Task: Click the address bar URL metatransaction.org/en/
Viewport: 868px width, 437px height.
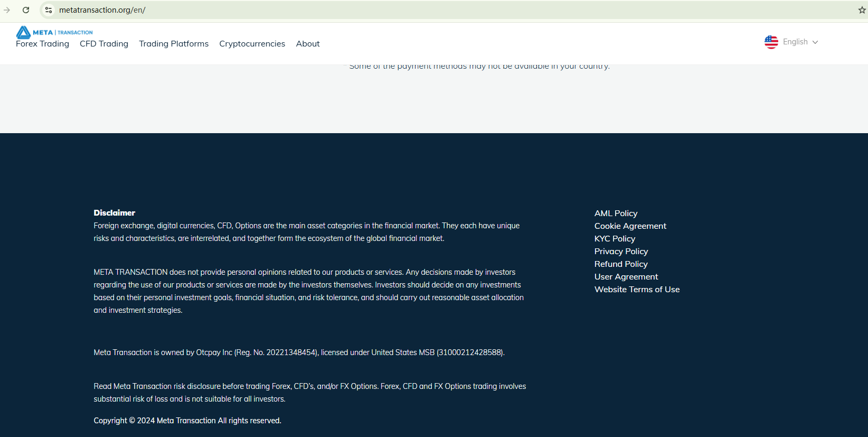Action: (x=102, y=10)
